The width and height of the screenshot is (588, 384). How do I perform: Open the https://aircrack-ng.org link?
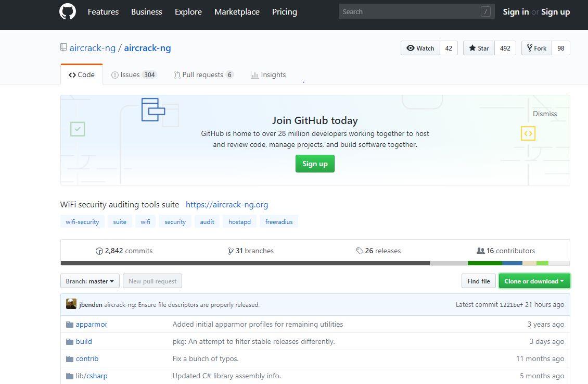(x=227, y=205)
